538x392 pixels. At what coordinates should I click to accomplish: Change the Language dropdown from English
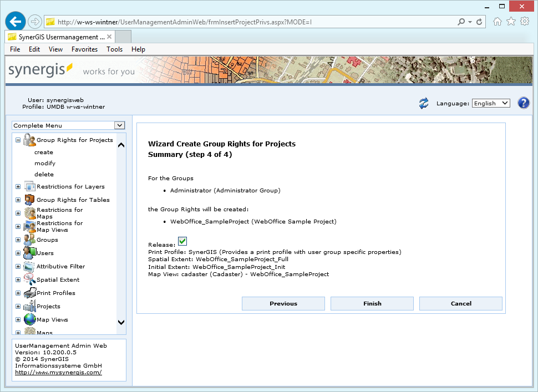490,103
